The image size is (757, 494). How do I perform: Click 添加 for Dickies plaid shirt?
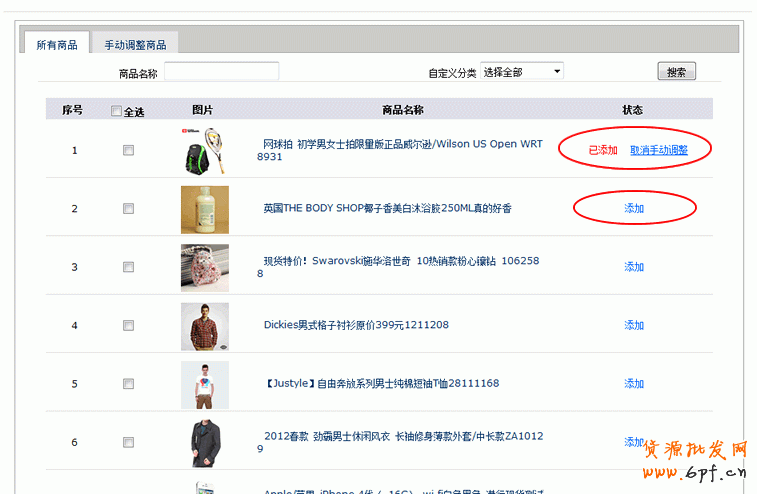(x=634, y=325)
